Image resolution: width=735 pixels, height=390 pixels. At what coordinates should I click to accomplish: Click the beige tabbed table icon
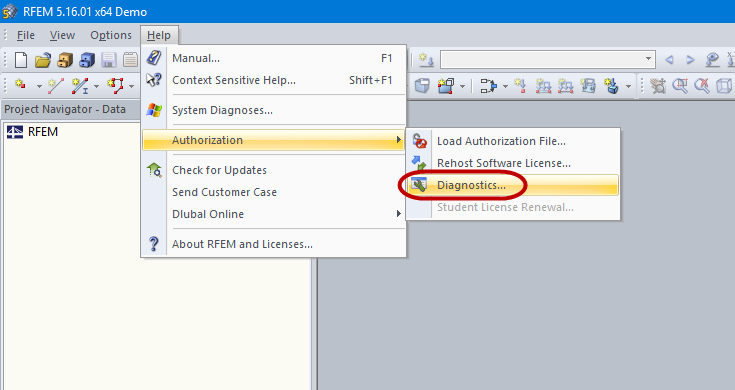coord(130,60)
